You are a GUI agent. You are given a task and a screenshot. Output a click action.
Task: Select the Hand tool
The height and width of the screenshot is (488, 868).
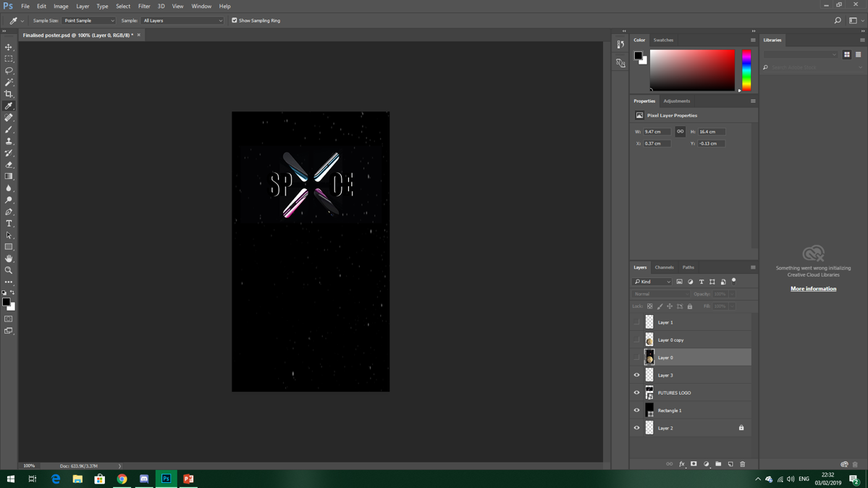pyautogui.click(x=9, y=258)
